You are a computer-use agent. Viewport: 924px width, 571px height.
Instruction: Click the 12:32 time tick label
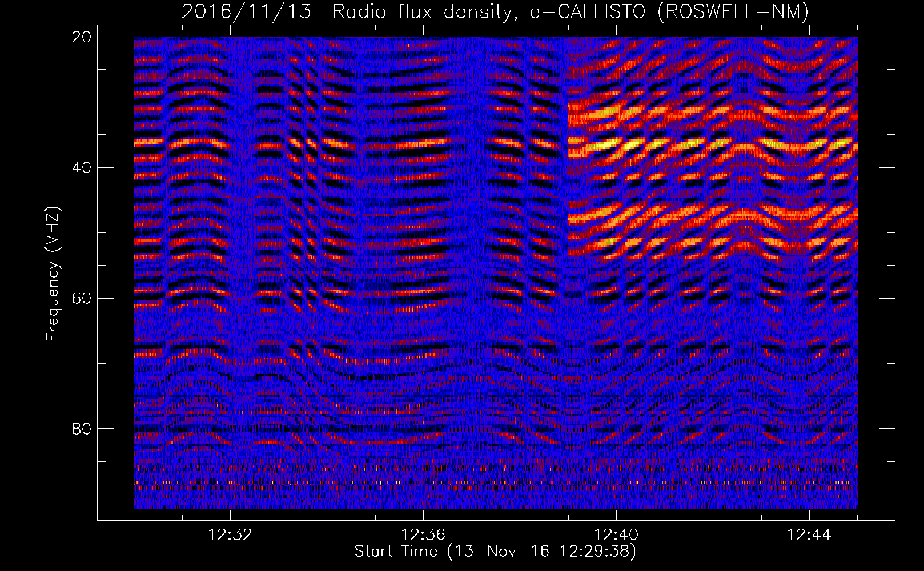(x=230, y=535)
